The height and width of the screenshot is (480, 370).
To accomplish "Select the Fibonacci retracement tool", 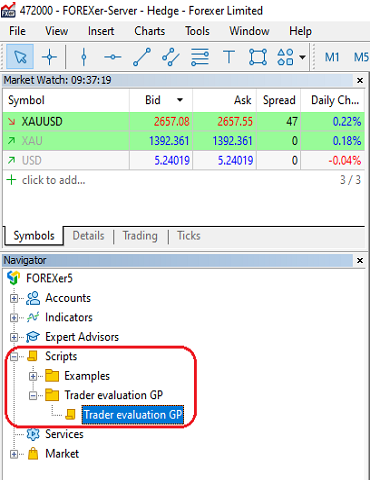I will pyautogui.click(x=200, y=57).
